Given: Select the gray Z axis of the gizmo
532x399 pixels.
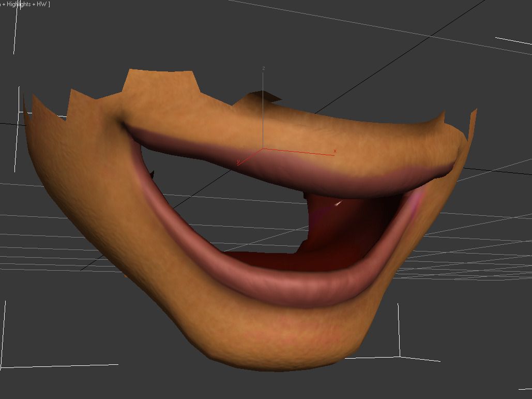Looking at the screenshot, I should pos(263,110).
